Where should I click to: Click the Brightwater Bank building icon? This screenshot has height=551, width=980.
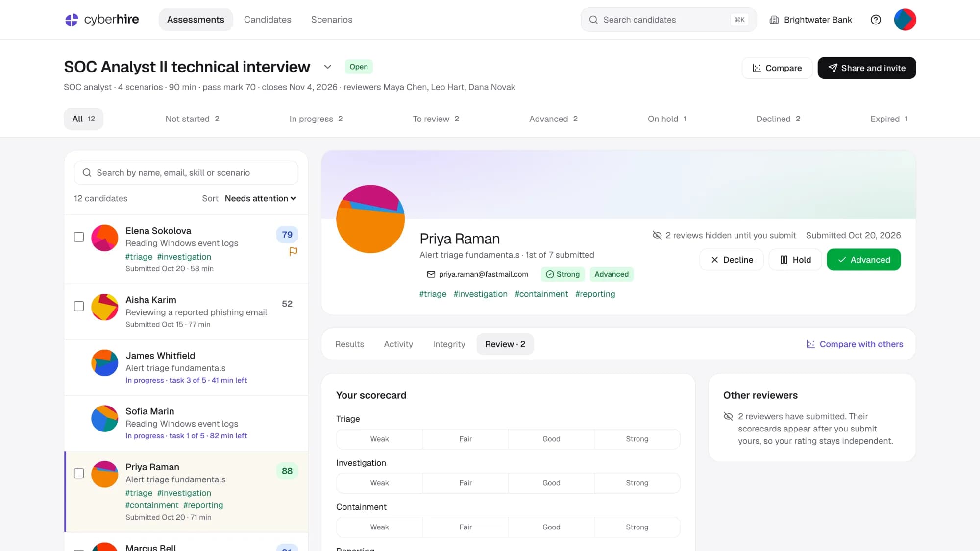click(774, 20)
